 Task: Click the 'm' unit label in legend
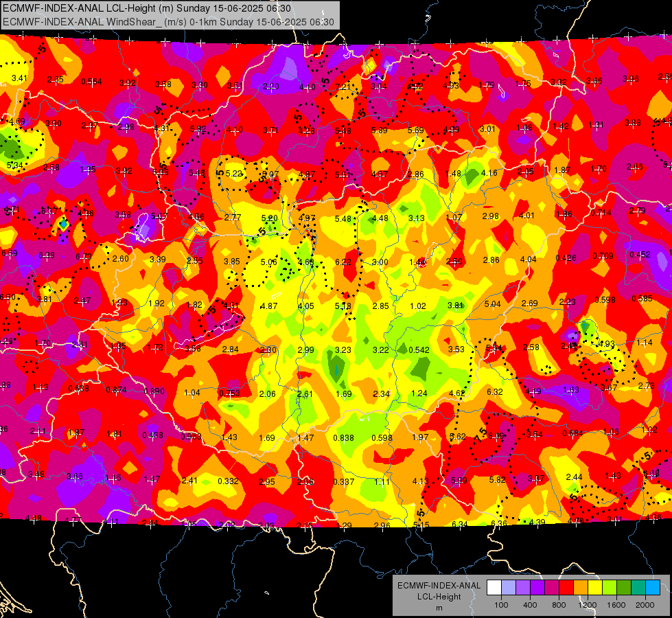[x=439, y=608]
